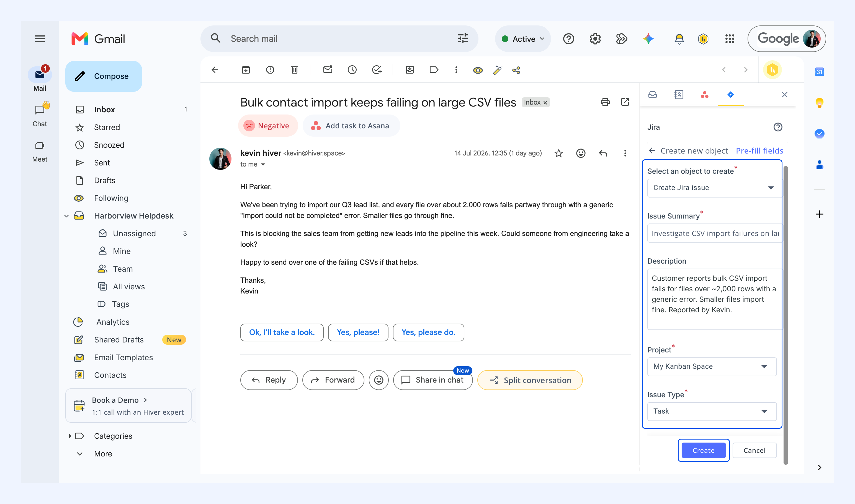Open the email in a new window
Image resolution: width=855 pixels, height=504 pixels.
click(625, 102)
